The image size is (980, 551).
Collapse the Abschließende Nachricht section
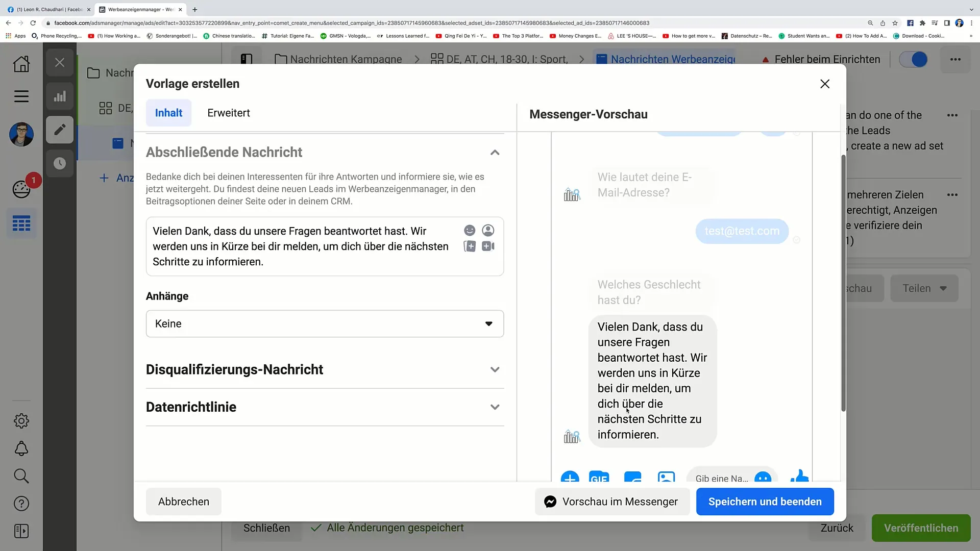pos(494,152)
